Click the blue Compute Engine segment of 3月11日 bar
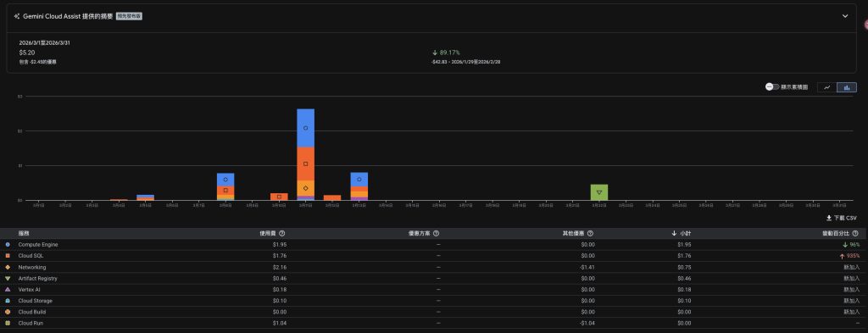Screen dimensions: 868x333 pos(305,128)
